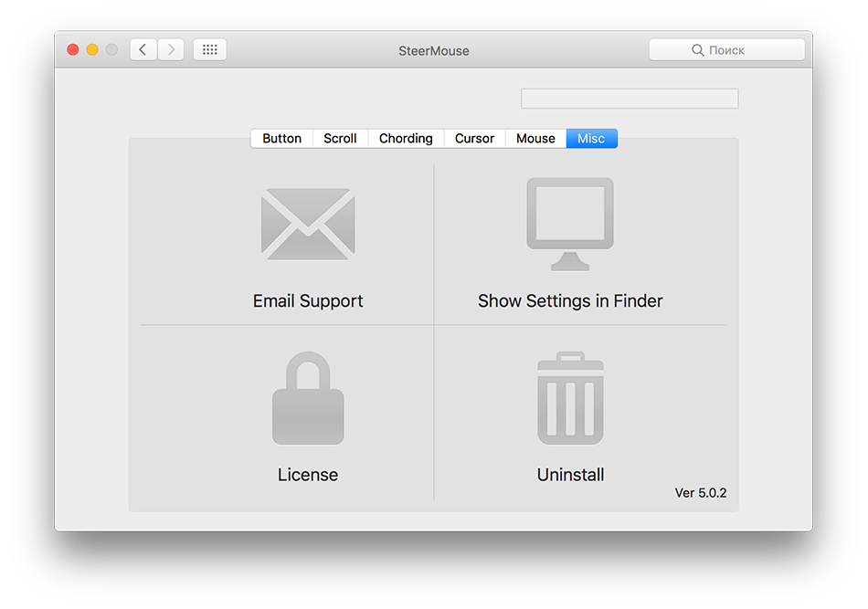Click the Show Settings in Finder monitor icon

(x=570, y=224)
